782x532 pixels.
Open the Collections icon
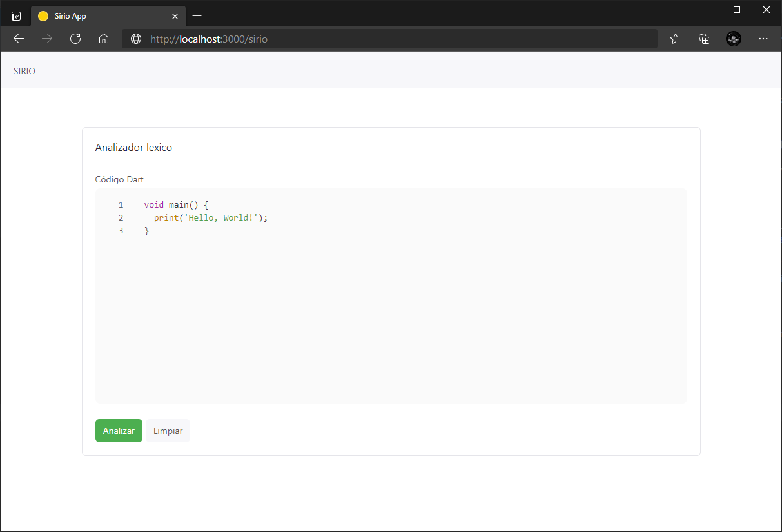coord(704,39)
